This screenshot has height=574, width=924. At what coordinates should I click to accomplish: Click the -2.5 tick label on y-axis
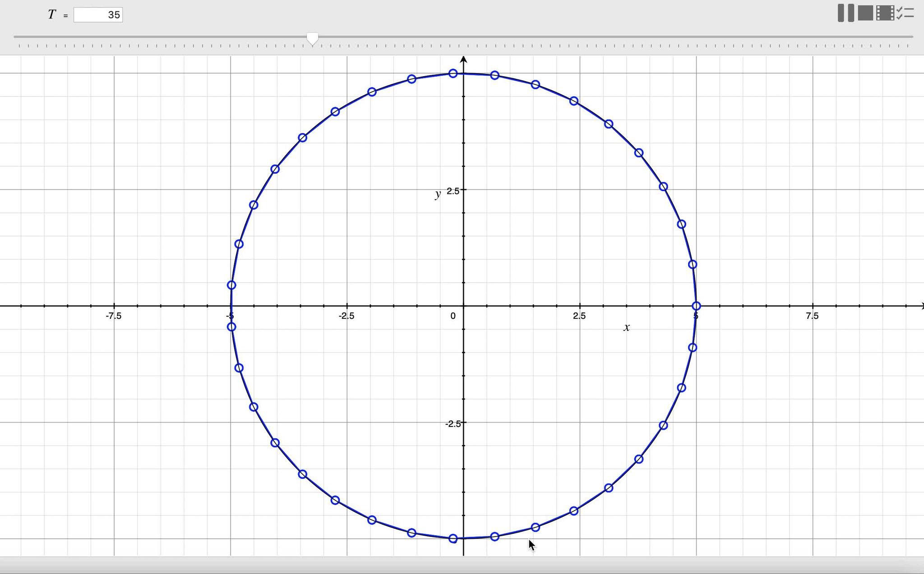[453, 424]
